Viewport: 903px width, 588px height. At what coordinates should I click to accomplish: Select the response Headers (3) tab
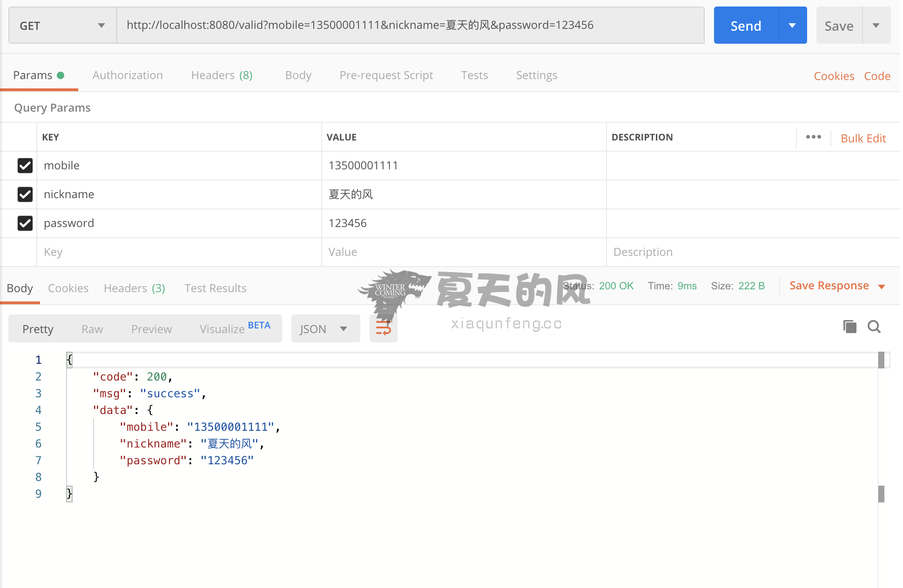coord(135,288)
